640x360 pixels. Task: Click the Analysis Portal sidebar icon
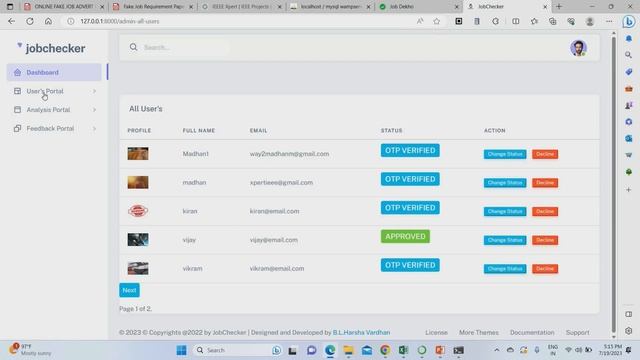coord(17,110)
